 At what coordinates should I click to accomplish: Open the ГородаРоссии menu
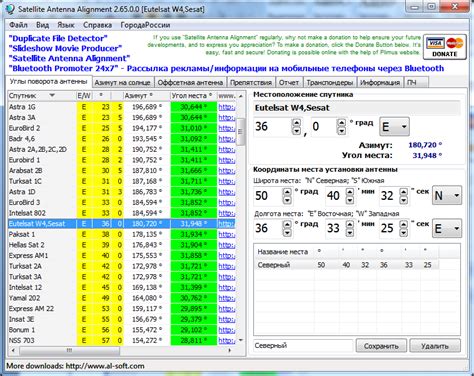click(145, 25)
